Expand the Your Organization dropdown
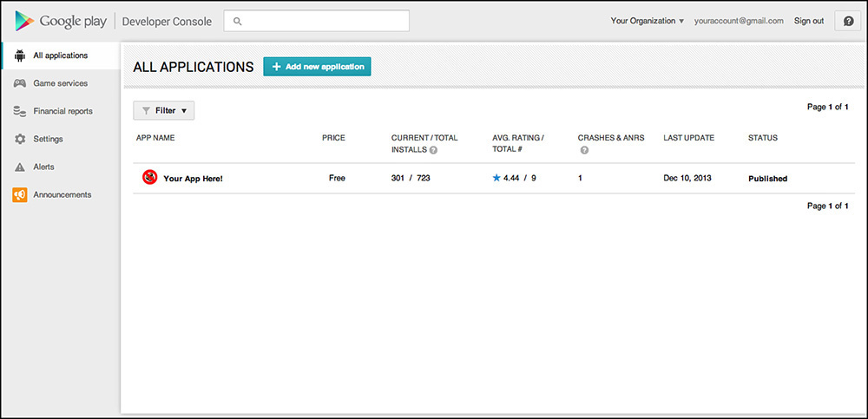The image size is (868, 419). (x=648, y=21)
